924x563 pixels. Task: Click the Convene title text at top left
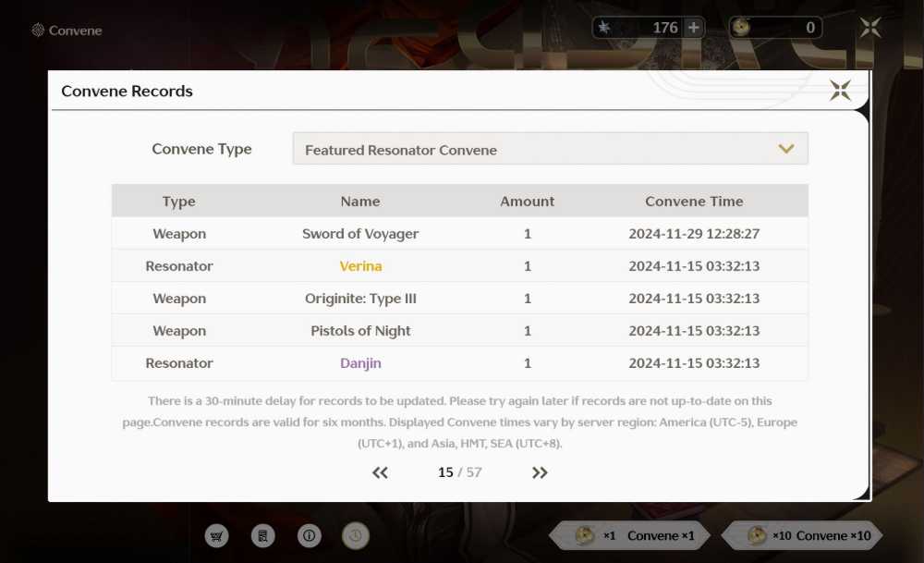[x=76, y=31]
